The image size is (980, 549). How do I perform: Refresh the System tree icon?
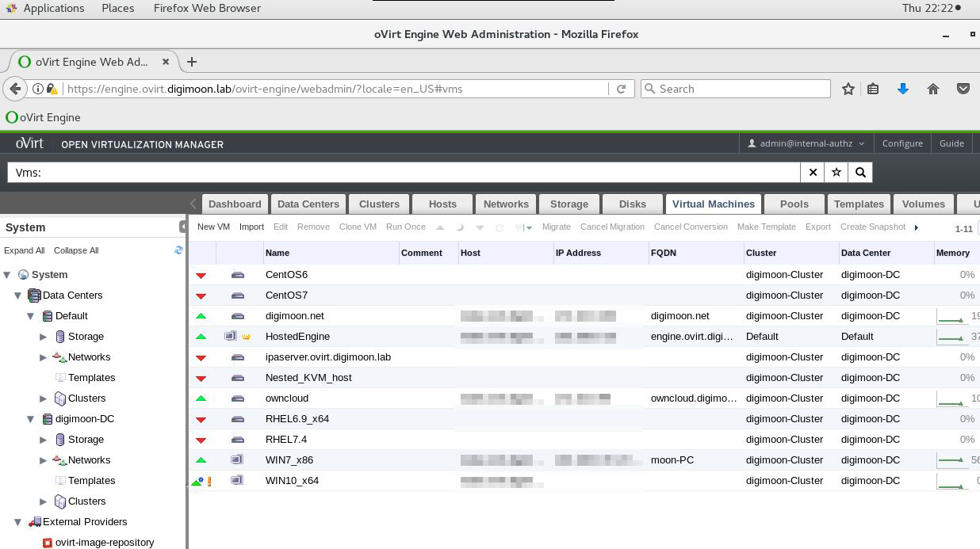pos(178,250)
